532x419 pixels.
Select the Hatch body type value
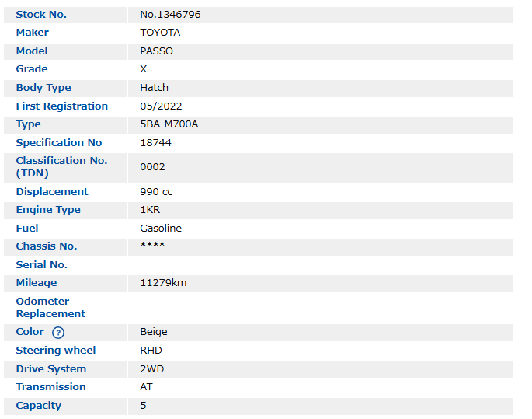point(154,88)
